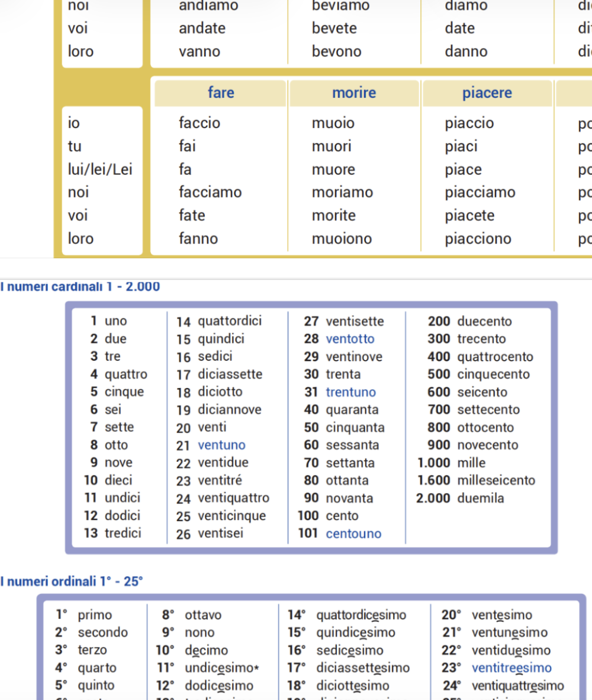The image size is (592, 700).
Task: Click the word 'facciamo'
Action: coord(210,192)
